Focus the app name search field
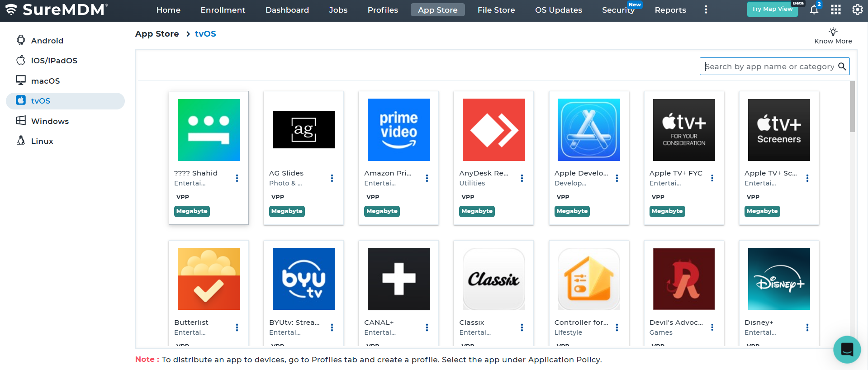This screenshot has height=370, width=868. [769, 66]
